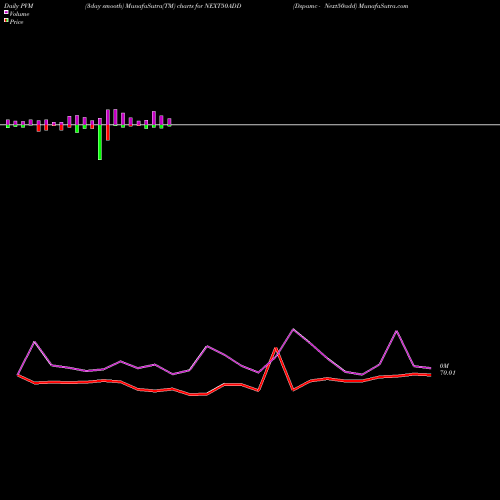This screenshot has height=500, width=500.
Task: Click the tallest green downward volume bar
Action: 100,142
